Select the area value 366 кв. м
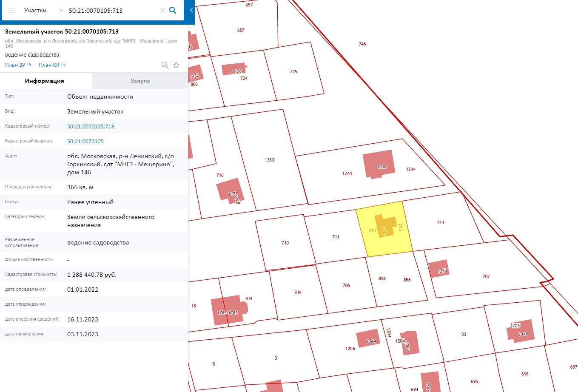Viewport: 578px width, 392px height. tap(80, 187)
